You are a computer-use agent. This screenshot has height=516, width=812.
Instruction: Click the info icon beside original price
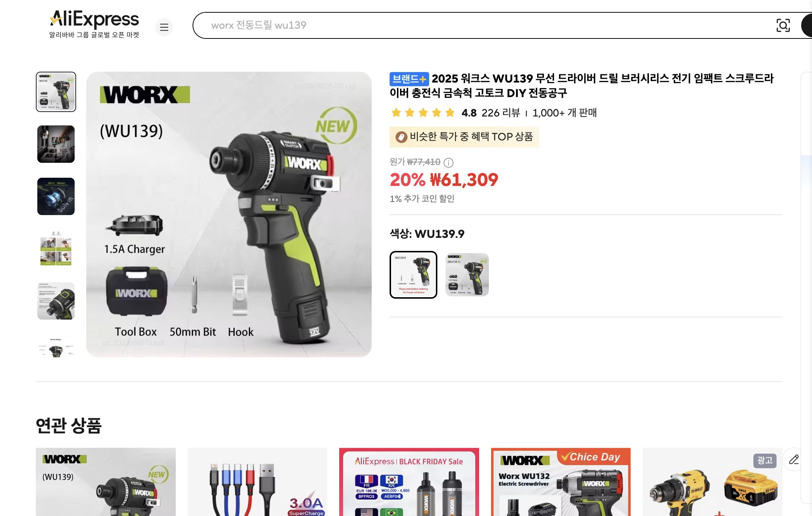click(449, 162)
